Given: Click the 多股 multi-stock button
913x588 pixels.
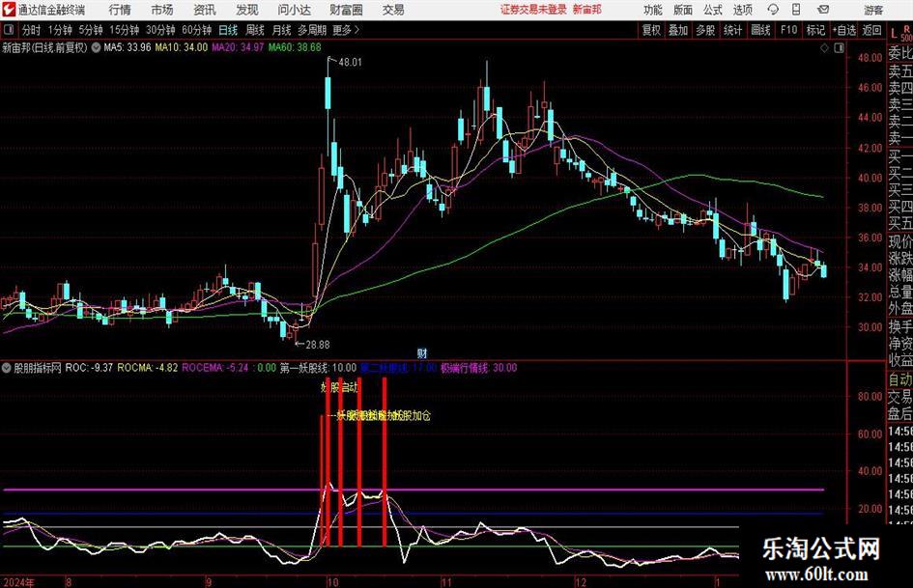Looking at the screenshot, I should (x=705, y=30).
